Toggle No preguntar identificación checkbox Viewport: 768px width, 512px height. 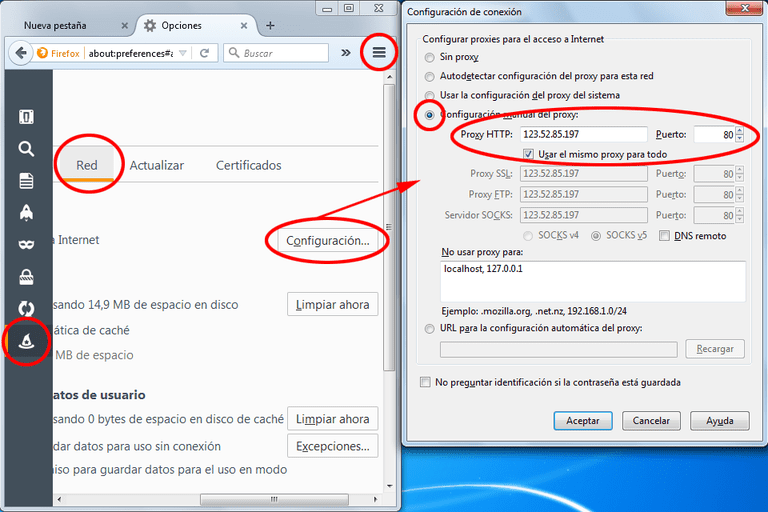(x=425, y=382)
